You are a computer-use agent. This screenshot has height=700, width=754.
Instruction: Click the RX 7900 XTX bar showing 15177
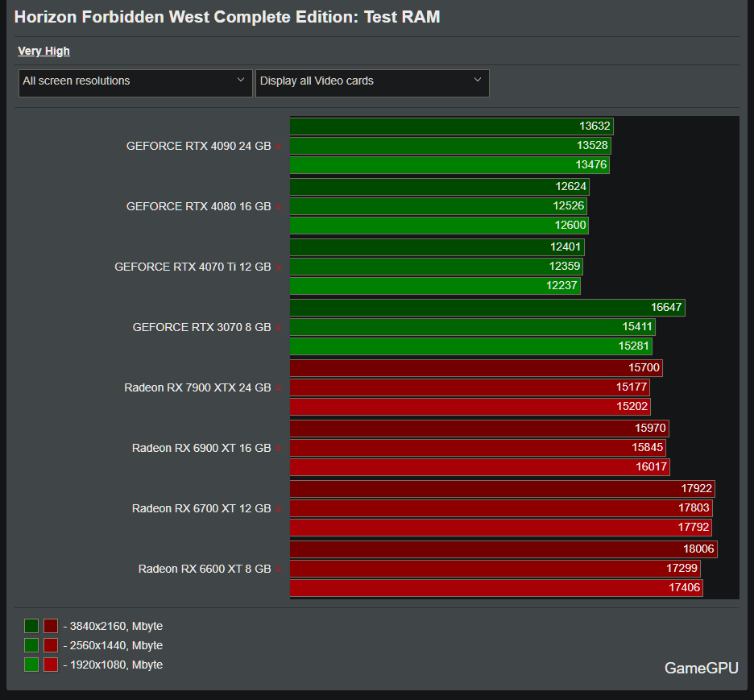coord(470,387)
